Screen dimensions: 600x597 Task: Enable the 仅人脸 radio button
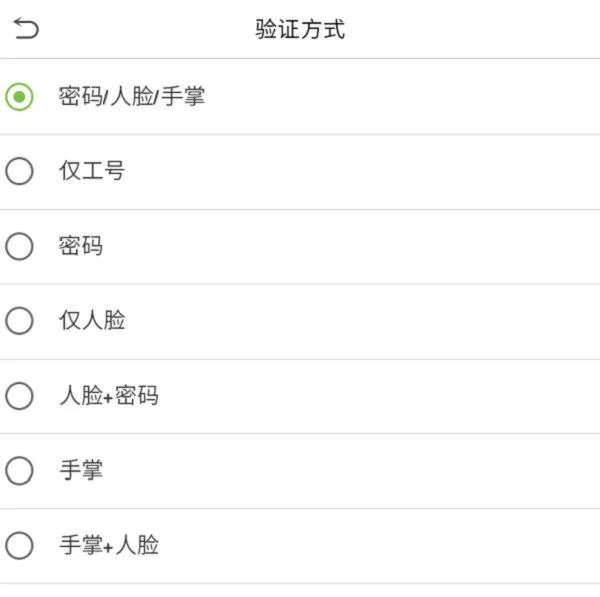point(19,321)
